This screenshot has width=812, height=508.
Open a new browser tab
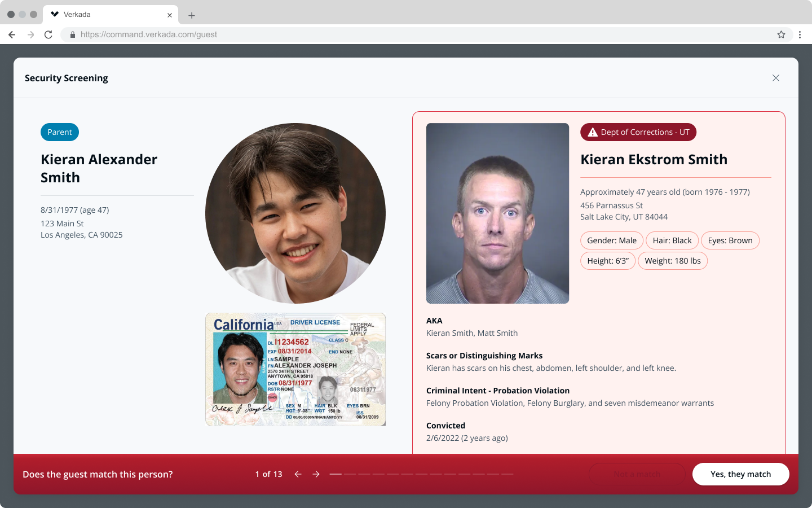click(192, 15)
